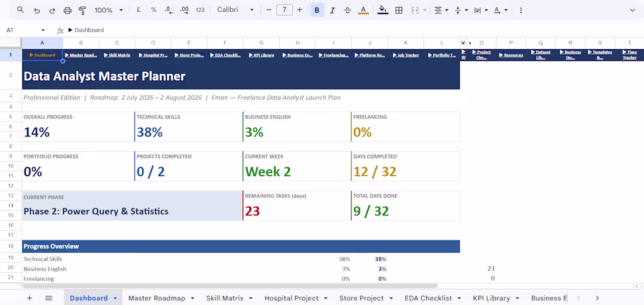The width and height of the screenshot is (644, 305).
Task: Open the zoom 100% dropdown
Action: click(x=109, y=11)
